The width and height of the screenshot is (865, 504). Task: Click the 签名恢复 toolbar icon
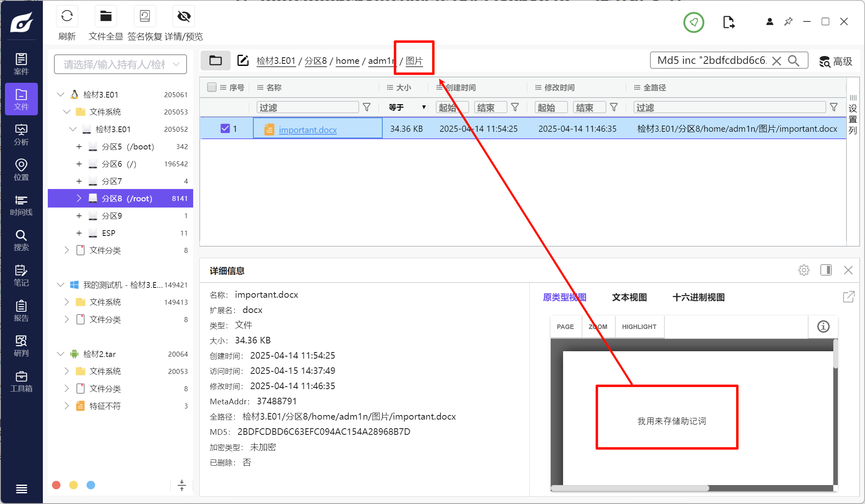pos(145,16)
